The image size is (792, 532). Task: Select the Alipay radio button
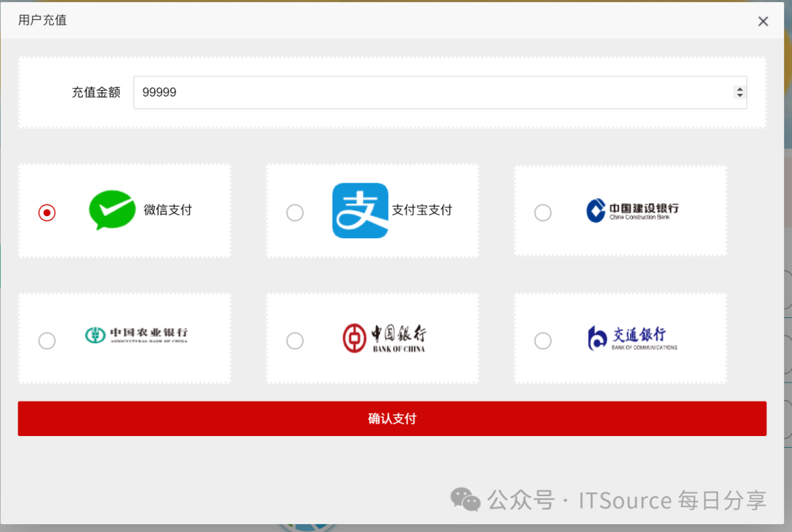point(295,213)
